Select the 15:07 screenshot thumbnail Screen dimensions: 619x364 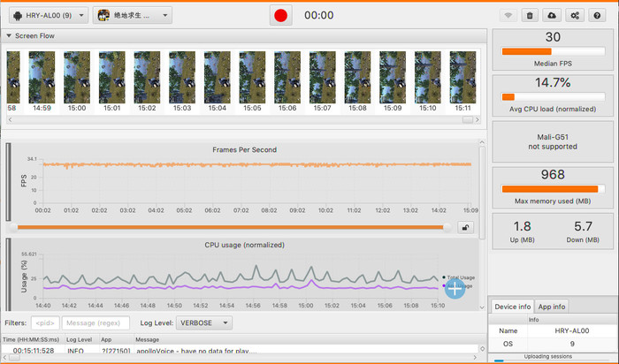[x=323, y=79]
